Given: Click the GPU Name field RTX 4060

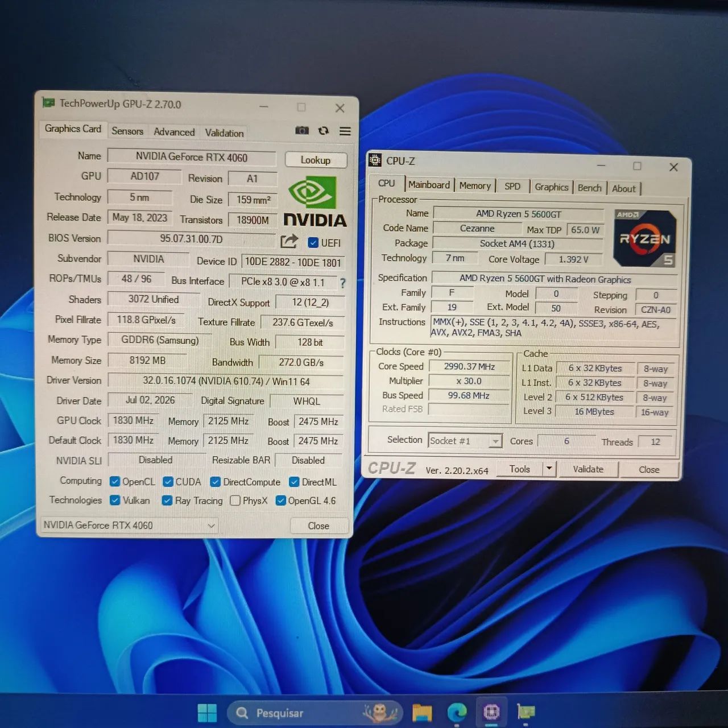Looking at the screenshot, I should click(192, 157).
